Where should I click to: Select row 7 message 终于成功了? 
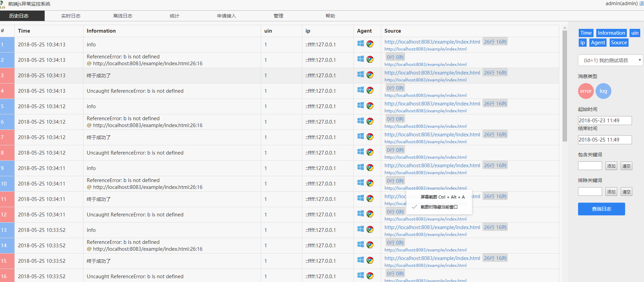[99, 137]
